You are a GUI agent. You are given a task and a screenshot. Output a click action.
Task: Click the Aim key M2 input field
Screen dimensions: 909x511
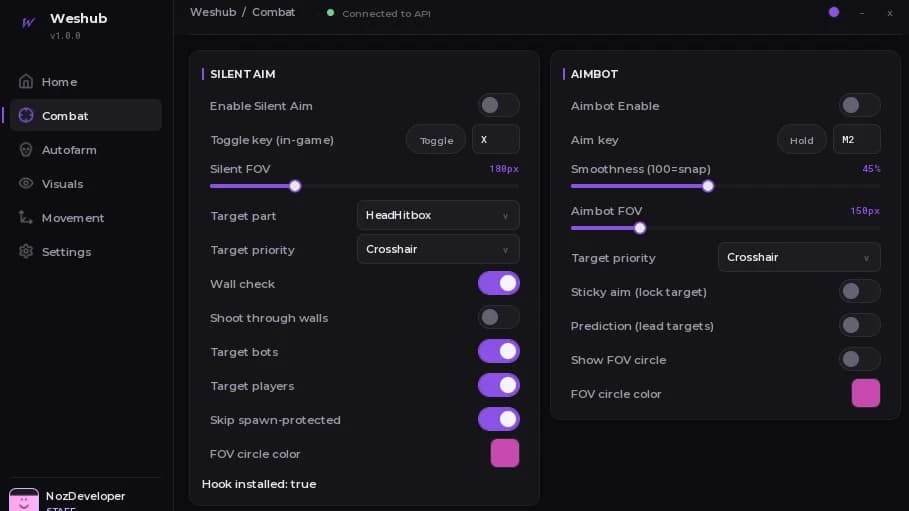pos(857,139)
